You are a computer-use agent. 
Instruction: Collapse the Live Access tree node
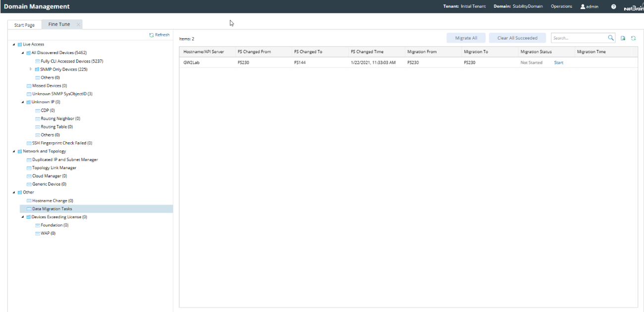pyautogui.click(x=14, y=45)
